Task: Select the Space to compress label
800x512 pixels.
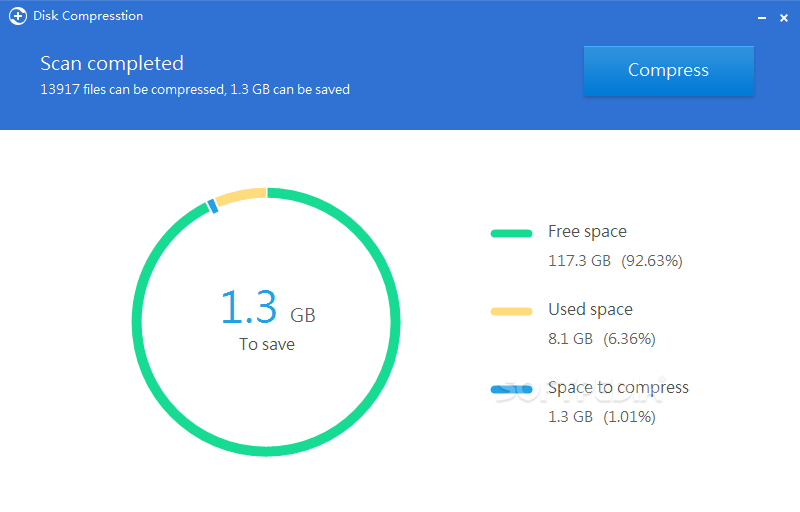Action: click(x=618, y=388)
